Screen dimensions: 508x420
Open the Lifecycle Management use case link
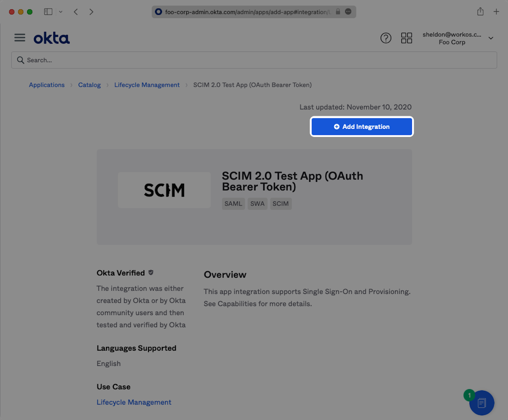coord(134,402)
